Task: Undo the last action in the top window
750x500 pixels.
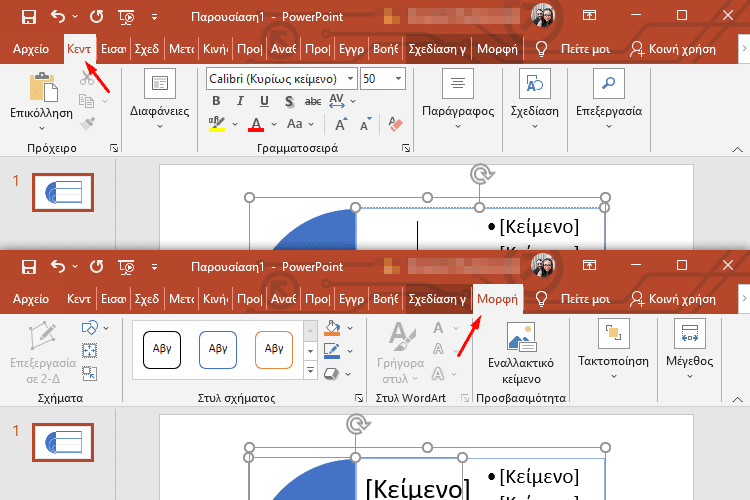Action: [x=58, y=17]
